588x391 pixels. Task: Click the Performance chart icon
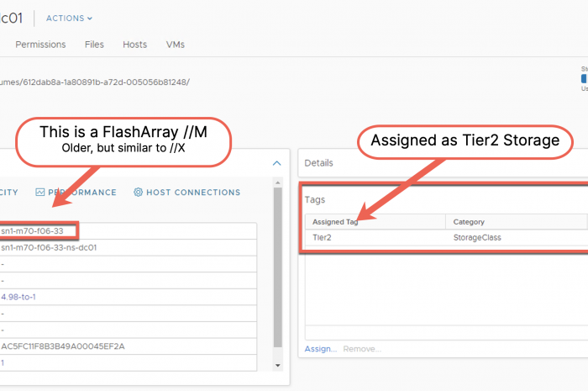point(40,193)
